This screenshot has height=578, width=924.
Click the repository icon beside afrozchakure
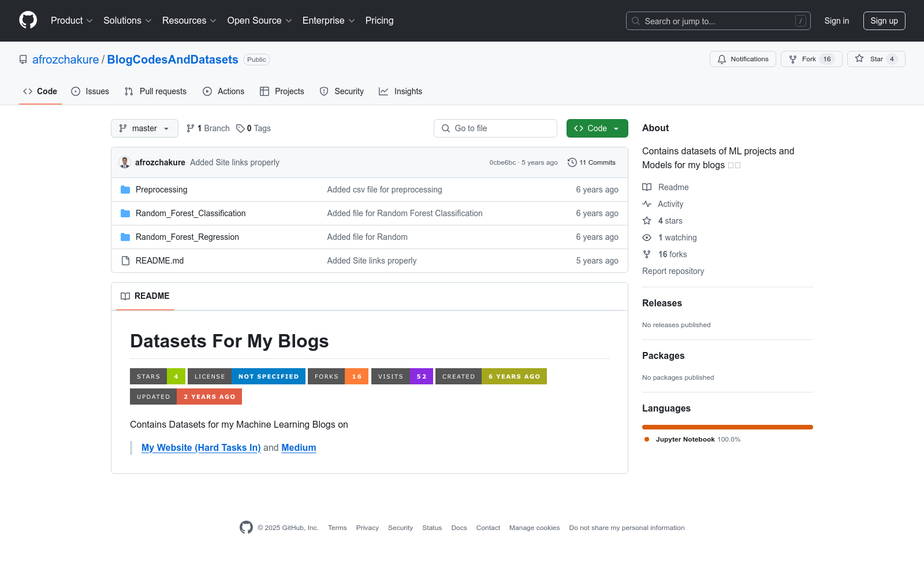(x=23, y=60)
